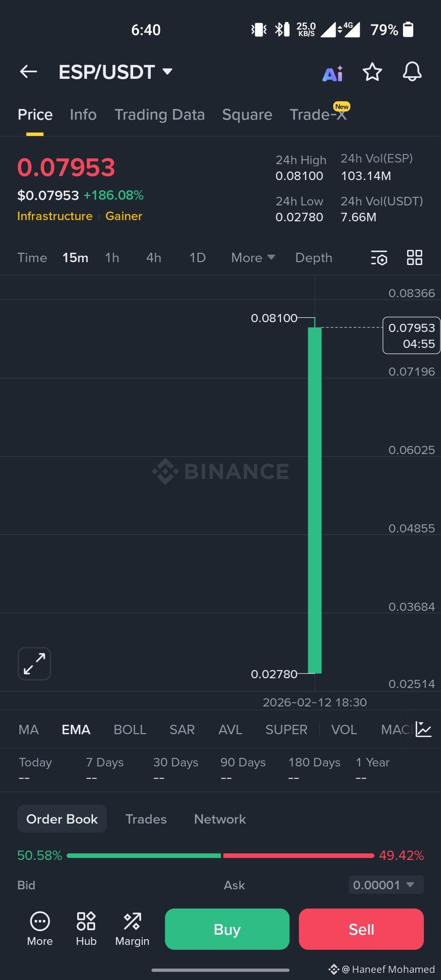441x980 pixels.
Task: Select the 15m chart interval
Action: point(76,258)
